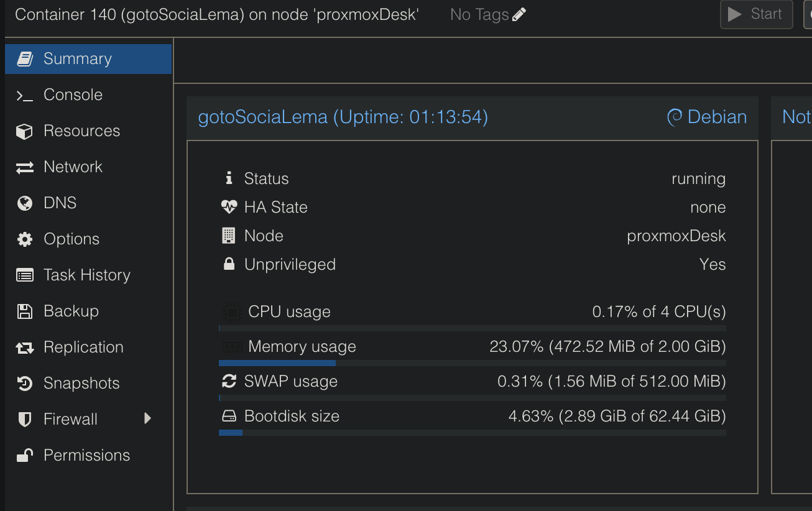This screenshot has height=511, width=812.
Task: Click the Resources cube icon
Action: click(24, 131)
